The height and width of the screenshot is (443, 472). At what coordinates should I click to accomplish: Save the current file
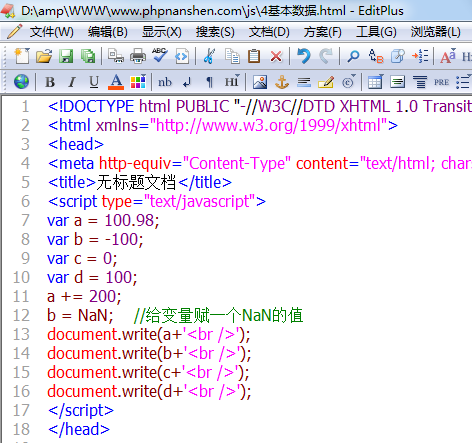(x=66, y=56)
